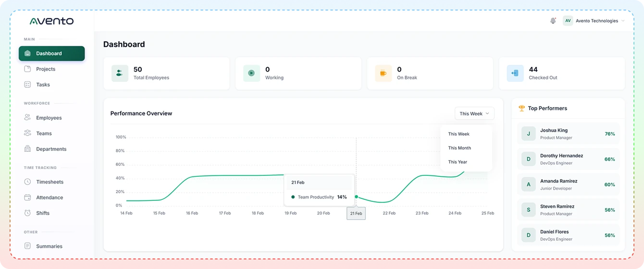Screen dimensions: 644x269
Task: Open the Dashboard sidebar item
Action: 51,53
